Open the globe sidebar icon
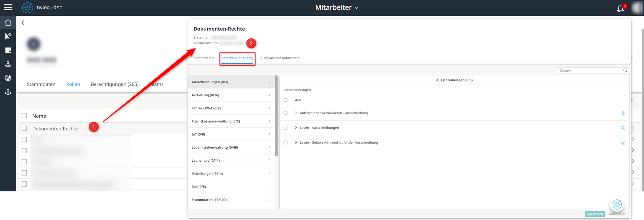This screenshot has width=644, height=220. (8, 78)
